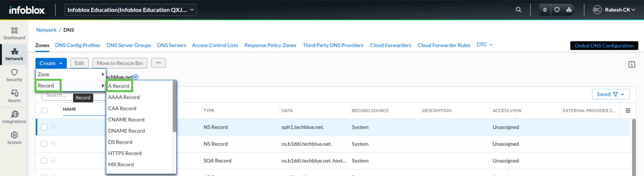This screenshot has height=176, width=644.
Task: Sort by the DESCRIPTION column header
Action: [x=437, y=110]
